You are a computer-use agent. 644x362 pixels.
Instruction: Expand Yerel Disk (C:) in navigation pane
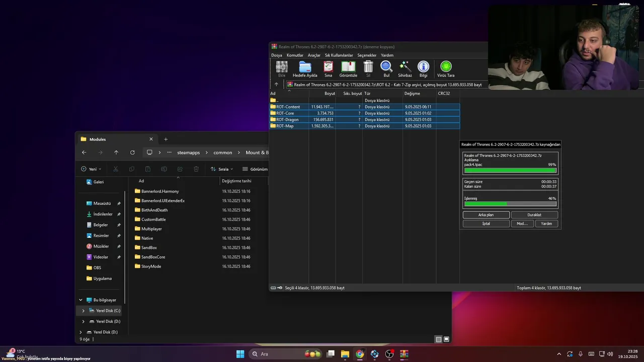pos(84,311)
